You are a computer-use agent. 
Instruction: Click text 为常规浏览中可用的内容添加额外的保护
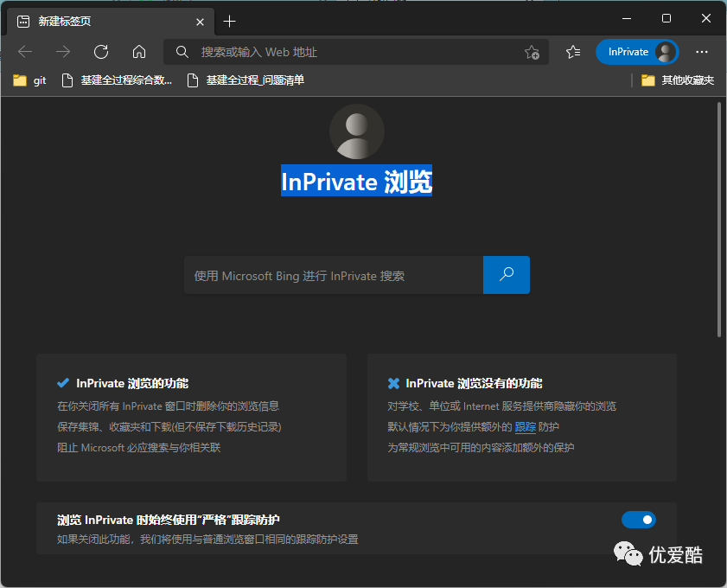[x=481, y=448]
